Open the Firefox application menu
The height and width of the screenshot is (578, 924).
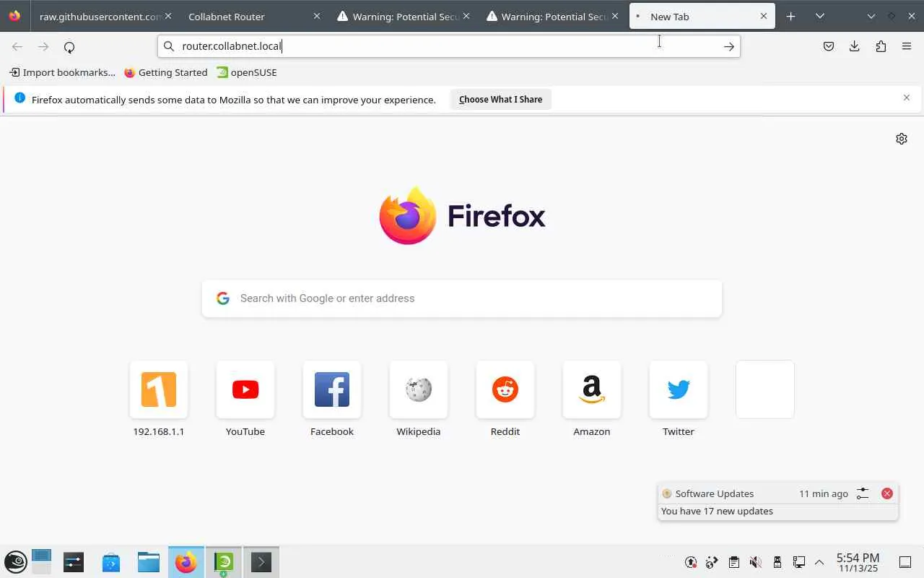[x=907, y=47]
